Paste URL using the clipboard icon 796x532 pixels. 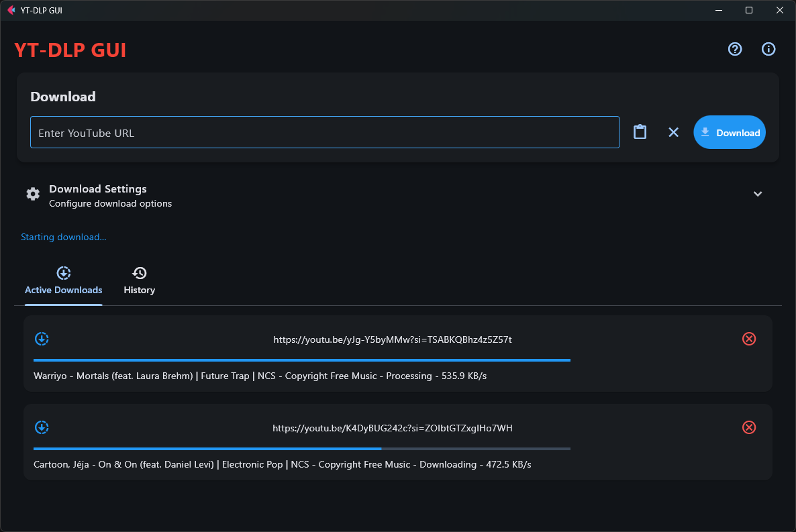point(640,131)
